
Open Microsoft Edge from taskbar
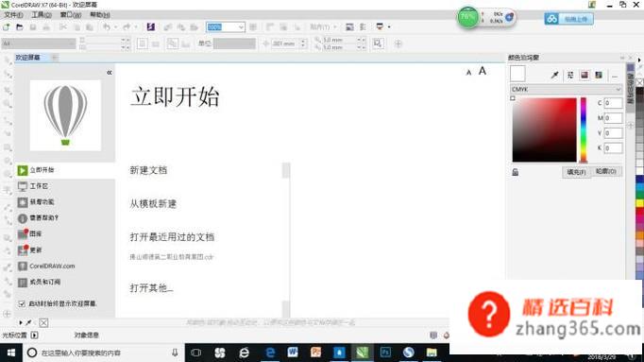click(x=270, y=353)
